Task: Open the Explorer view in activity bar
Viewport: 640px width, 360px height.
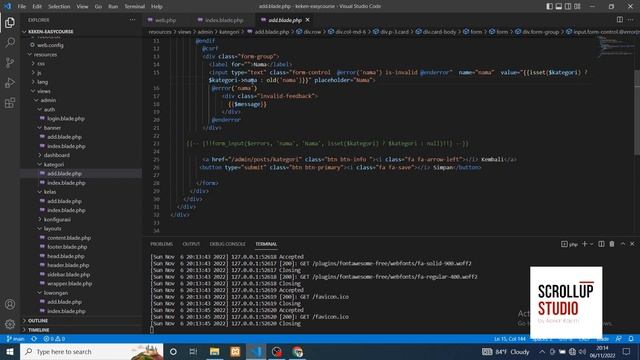Action: [10, 22]
